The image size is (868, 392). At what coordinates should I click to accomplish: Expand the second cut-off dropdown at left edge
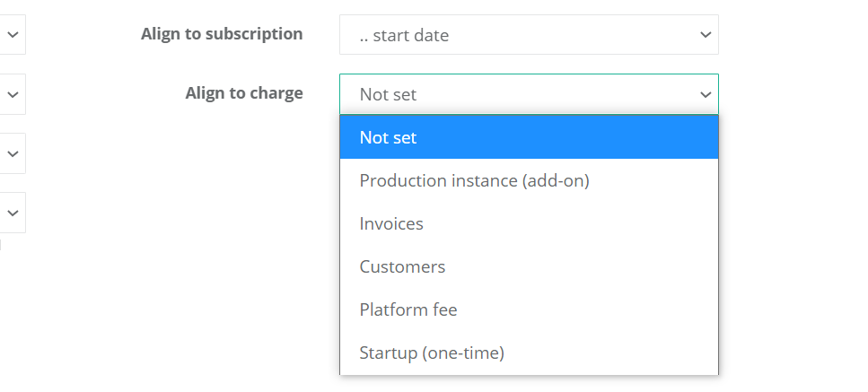(x=13, y=94)
